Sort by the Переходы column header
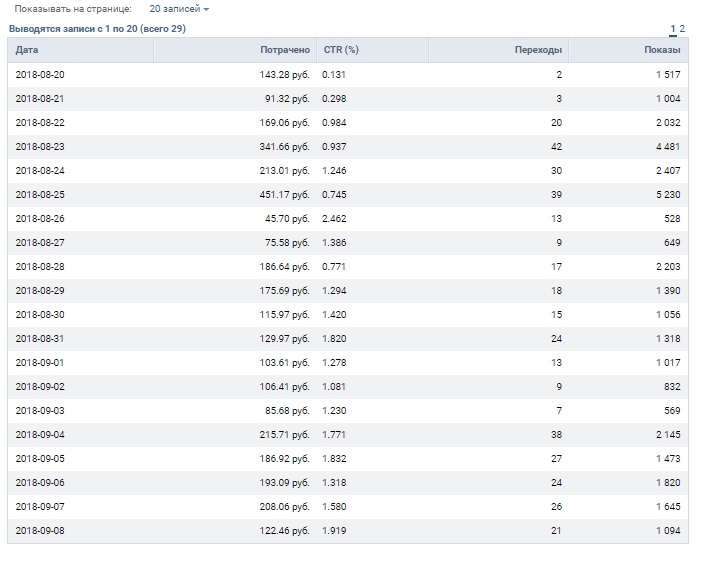This screenshot has height=588, width=702. (538, 50)
